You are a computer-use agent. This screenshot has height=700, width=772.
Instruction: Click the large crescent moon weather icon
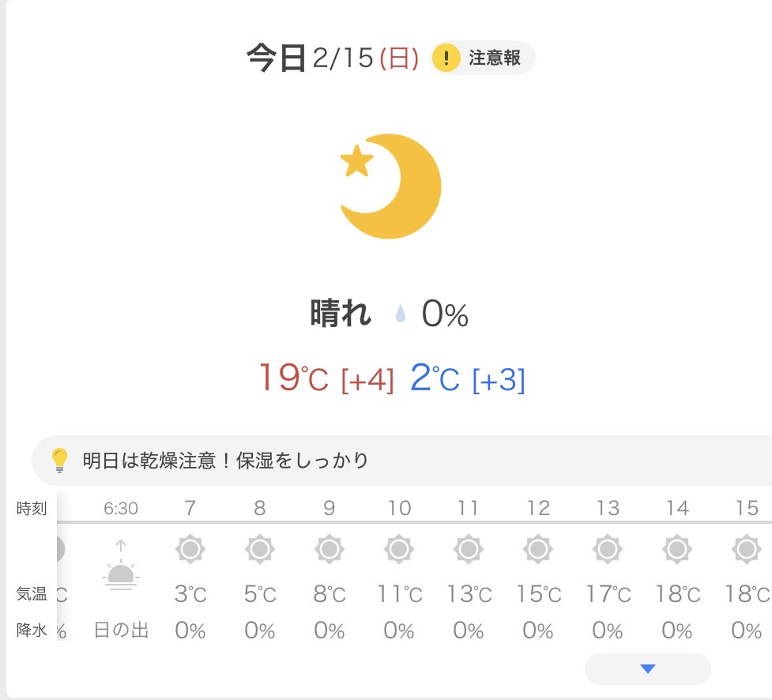(x=390, y=187)
